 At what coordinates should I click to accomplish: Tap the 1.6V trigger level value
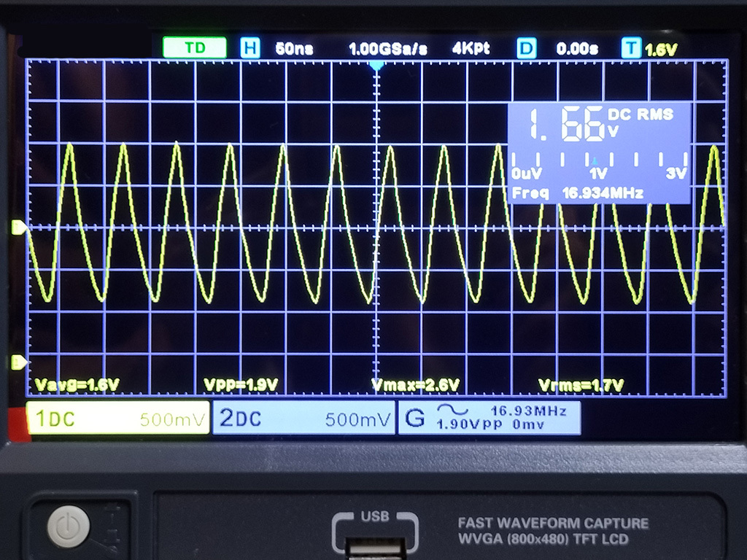pyautogui.click(x=661, y=50)
